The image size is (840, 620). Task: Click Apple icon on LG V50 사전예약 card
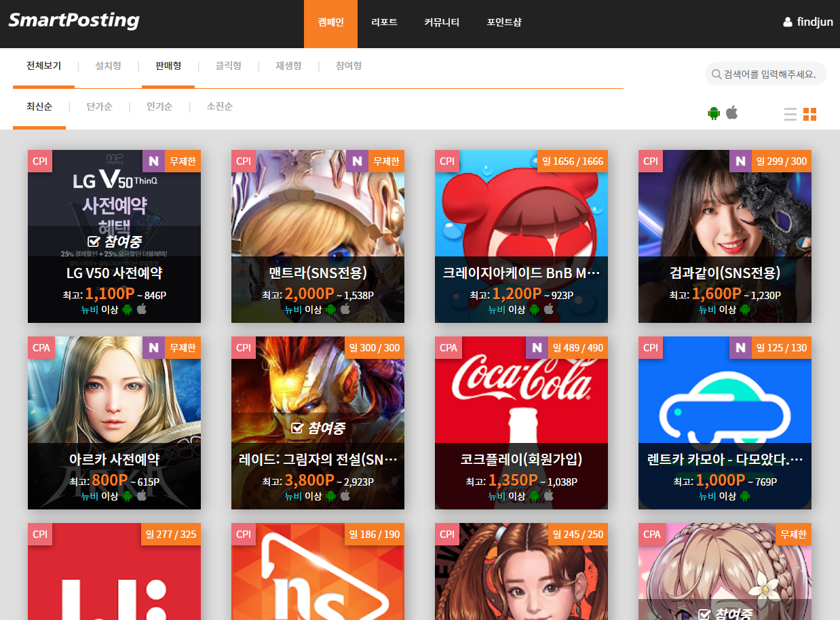[x=142, y=309]
